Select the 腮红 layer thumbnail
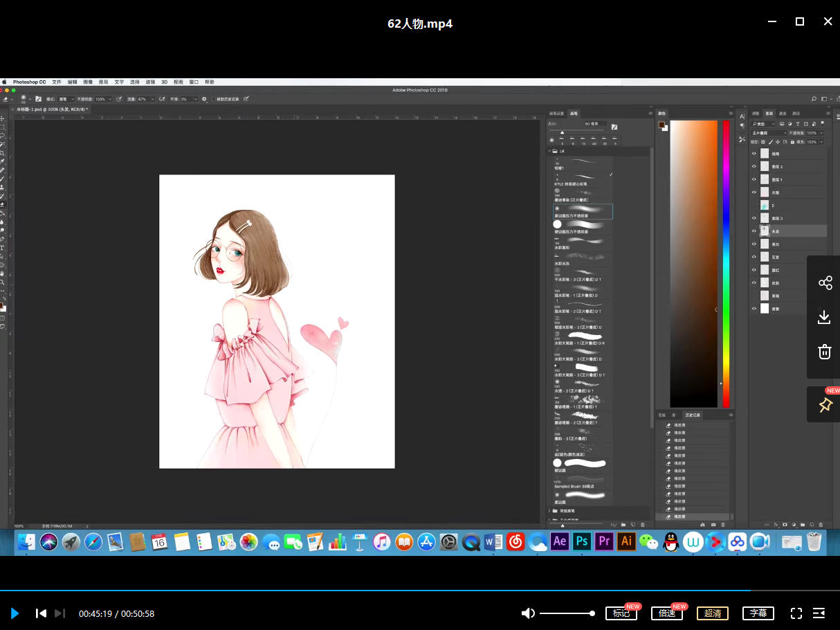Viewport: 840px width, 630px height. [765, 270]
